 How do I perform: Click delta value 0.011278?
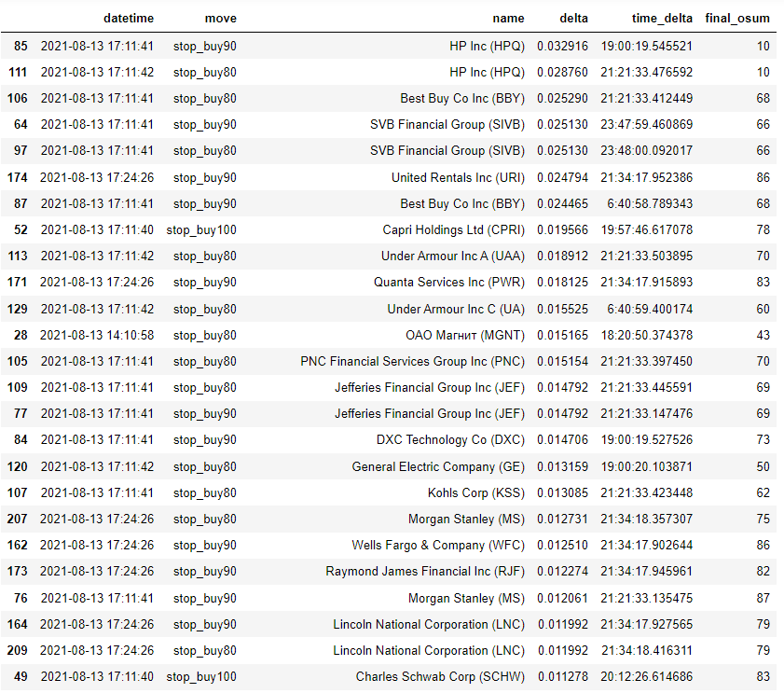tap(563, 676)
